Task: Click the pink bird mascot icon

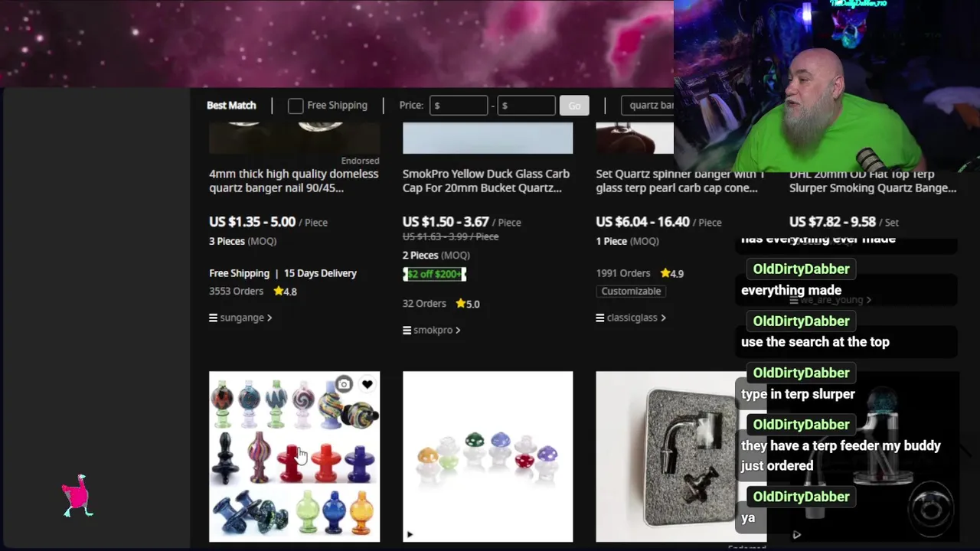Action: [x=77, y=496]
